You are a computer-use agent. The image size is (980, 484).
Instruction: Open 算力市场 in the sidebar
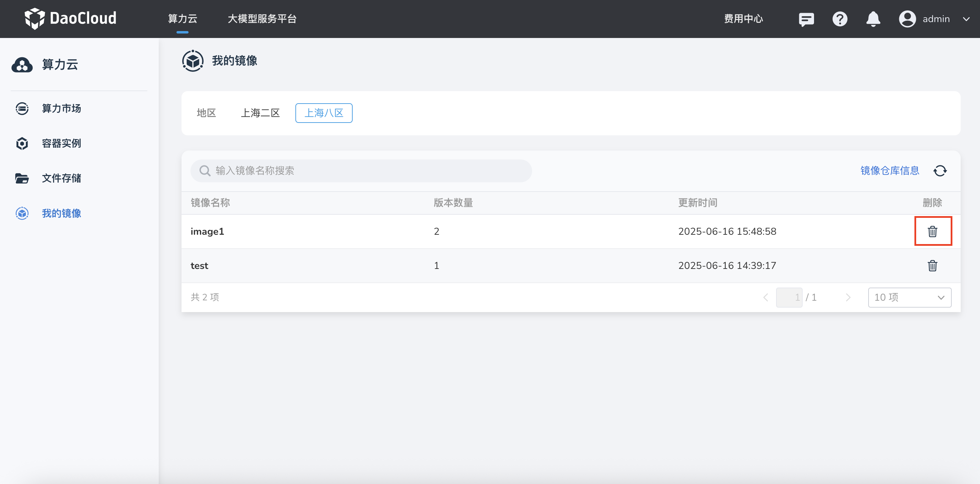pos(61,108)
